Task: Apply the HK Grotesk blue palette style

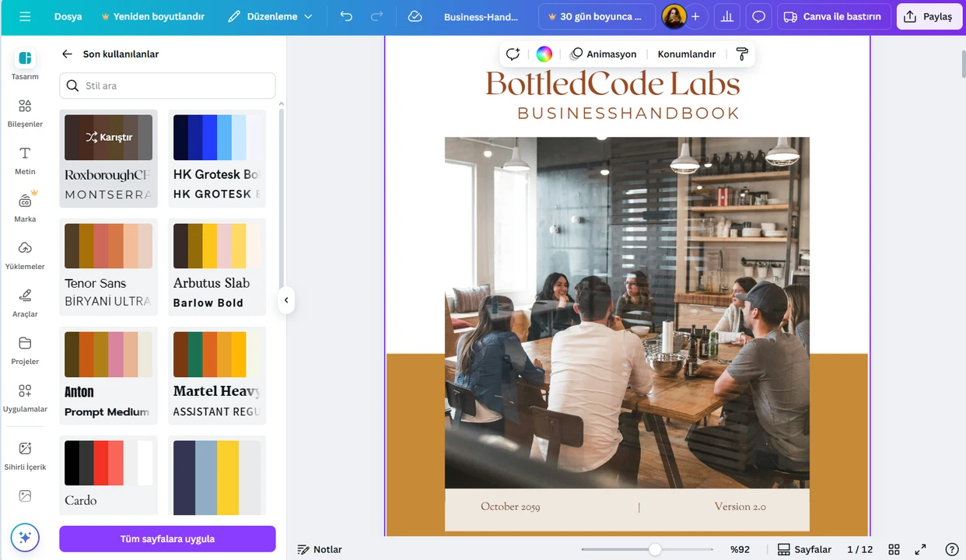Action: (x=217, y=159)
